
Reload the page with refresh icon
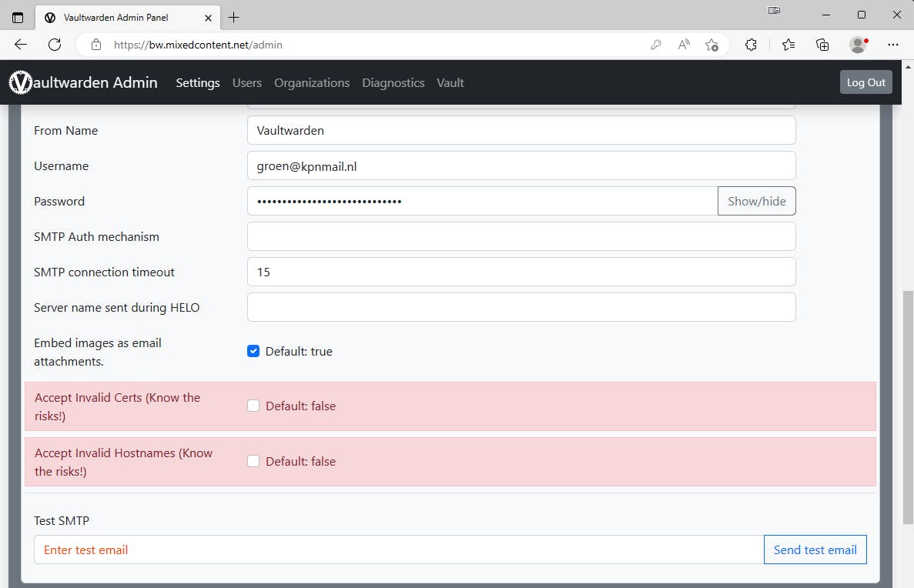[x=55, y=45]
